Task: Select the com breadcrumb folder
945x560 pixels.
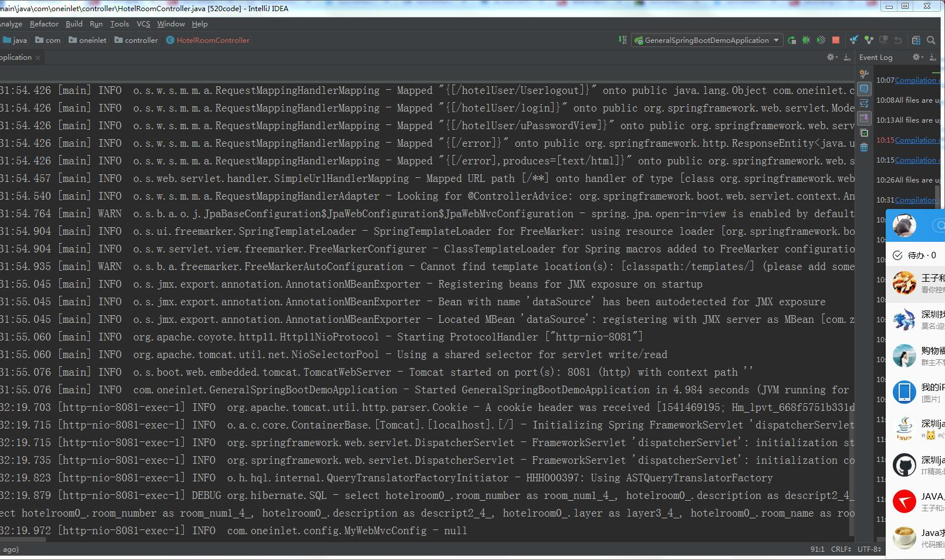Action: (48, 41)
